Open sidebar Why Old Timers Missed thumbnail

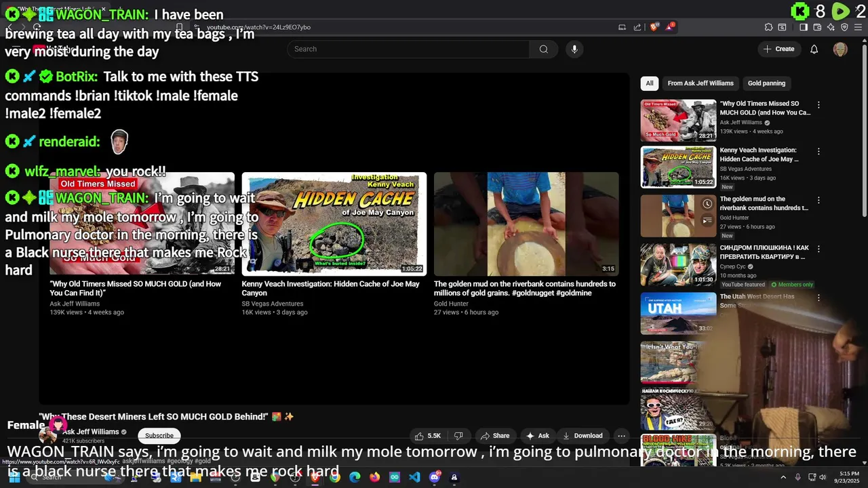[678, 121]
